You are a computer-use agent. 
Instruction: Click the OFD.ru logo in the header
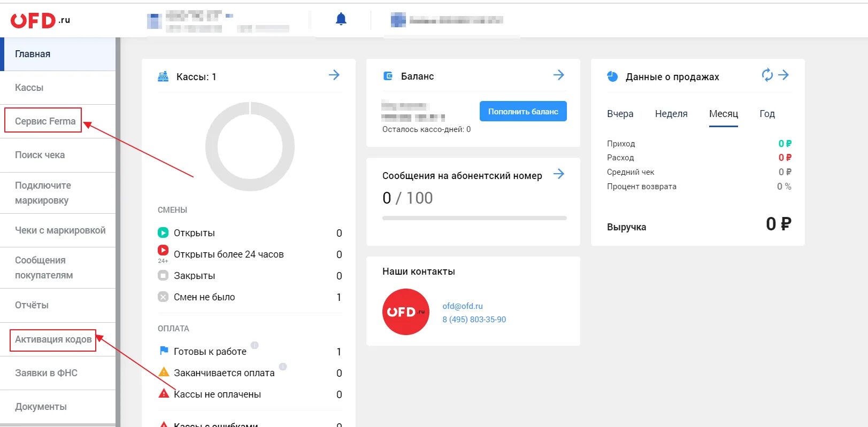click(x=41, y=20)
